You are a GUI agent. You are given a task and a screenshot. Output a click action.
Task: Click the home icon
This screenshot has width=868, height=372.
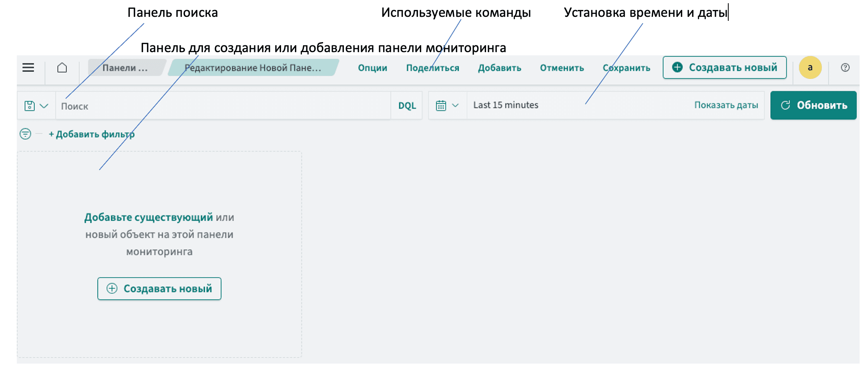(62, 67)
